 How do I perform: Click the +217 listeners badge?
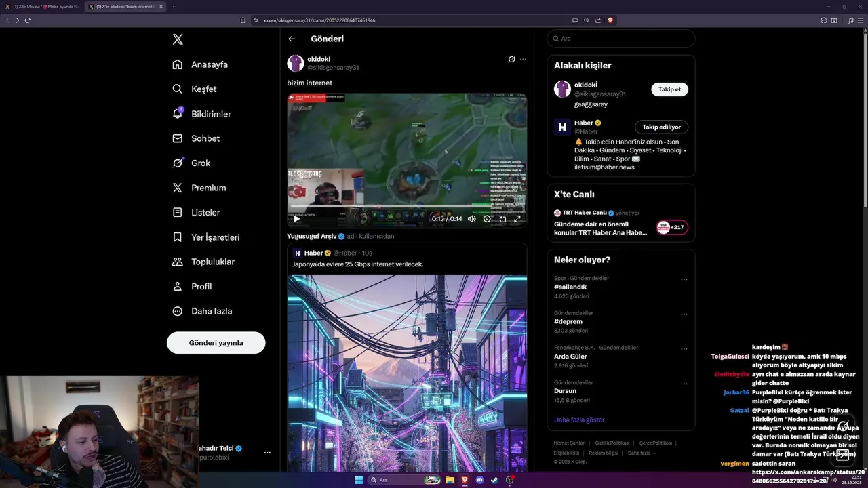click(672, 228)
